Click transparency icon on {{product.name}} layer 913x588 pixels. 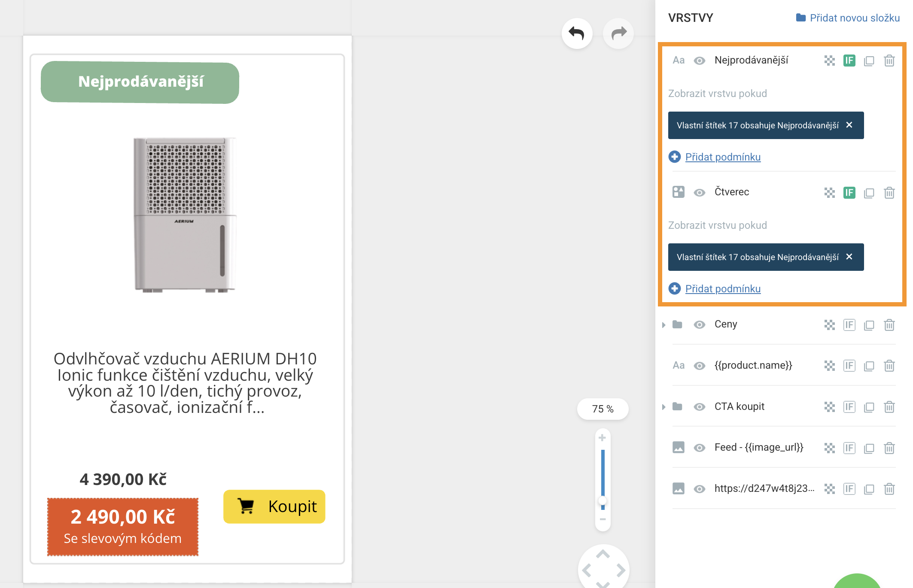829,366
